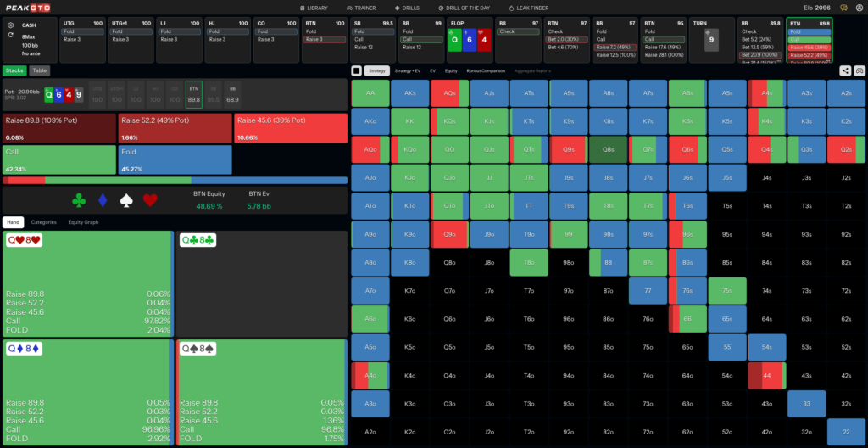868x448 pixels.
Task: Select Bet 12.5 (59%) for BB on turn
Action: [x=761, y=48]
